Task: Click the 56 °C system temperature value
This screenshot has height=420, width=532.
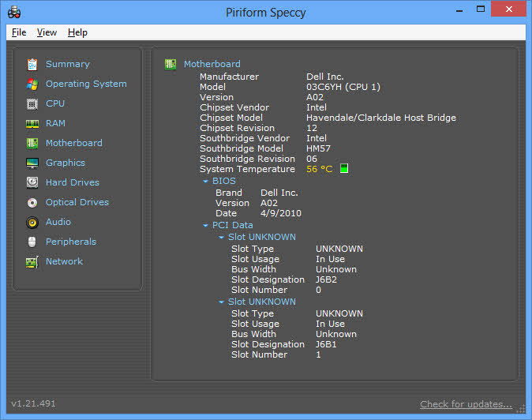Action: (x=319, y=169)
